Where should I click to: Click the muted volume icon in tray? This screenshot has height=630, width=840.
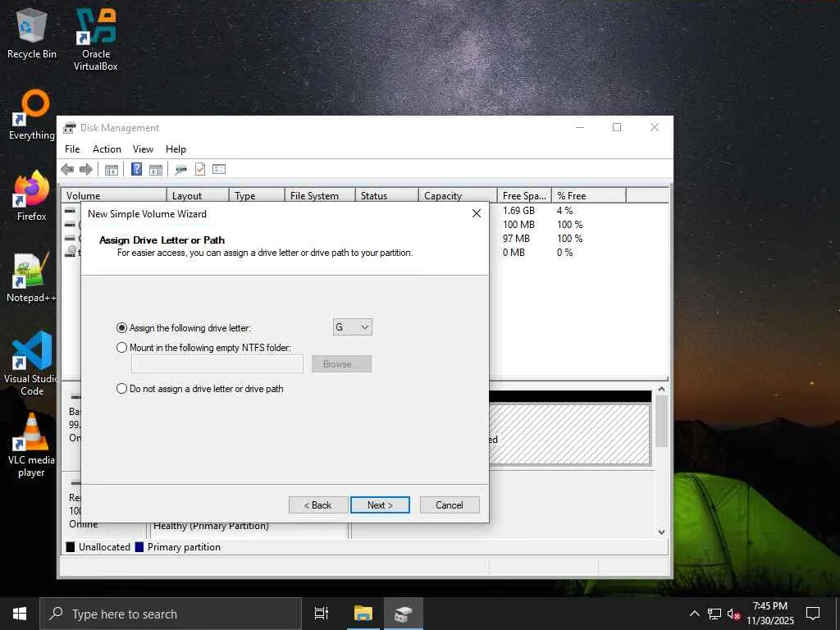point(733,614)
